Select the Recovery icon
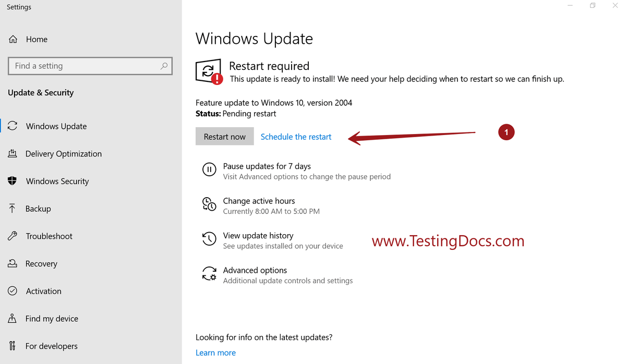Image resolution: width=626 pixels, height=364 pixels. pos(13,263)
